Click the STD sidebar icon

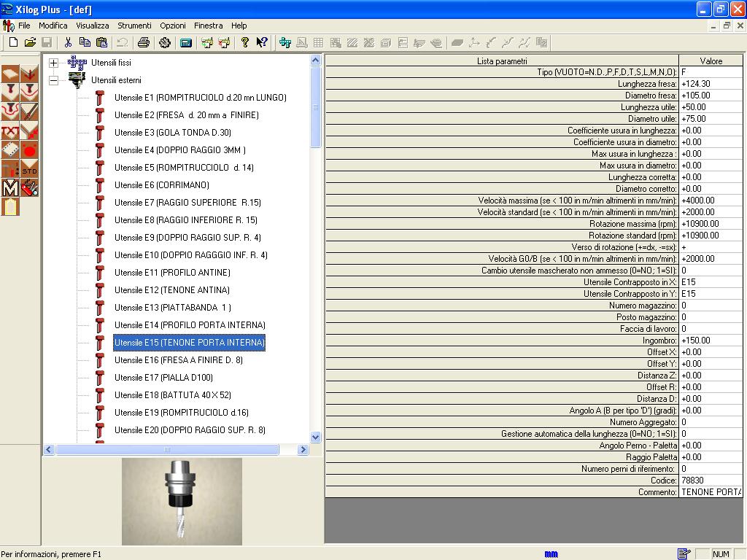[x=29, y=169]
